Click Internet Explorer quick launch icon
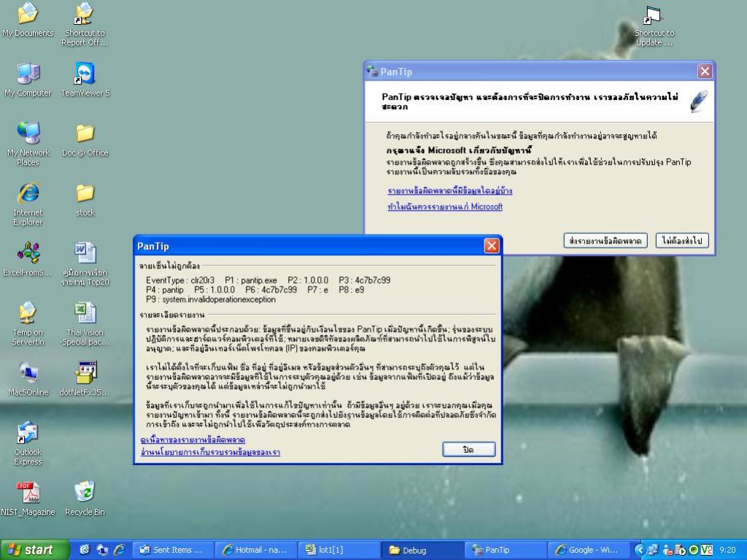Screen dimensions: 747x560 [x=119, y=550]
